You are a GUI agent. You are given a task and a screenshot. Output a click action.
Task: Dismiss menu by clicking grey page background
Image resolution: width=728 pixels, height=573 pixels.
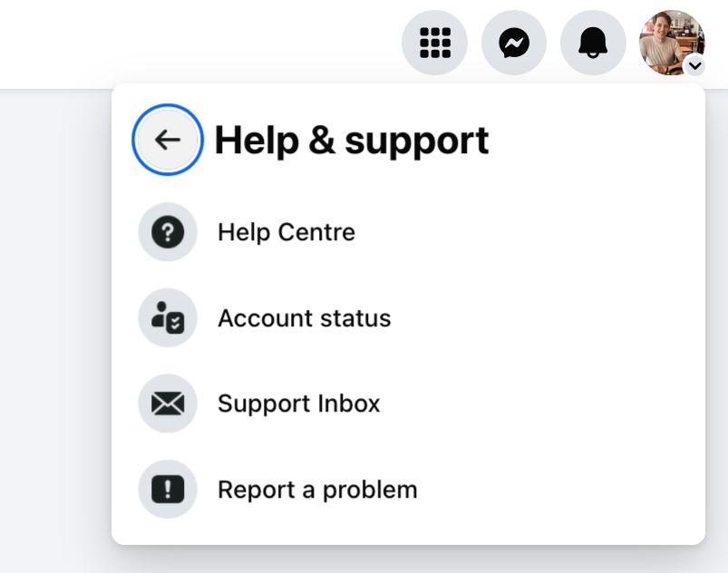[x=54, y=325]
